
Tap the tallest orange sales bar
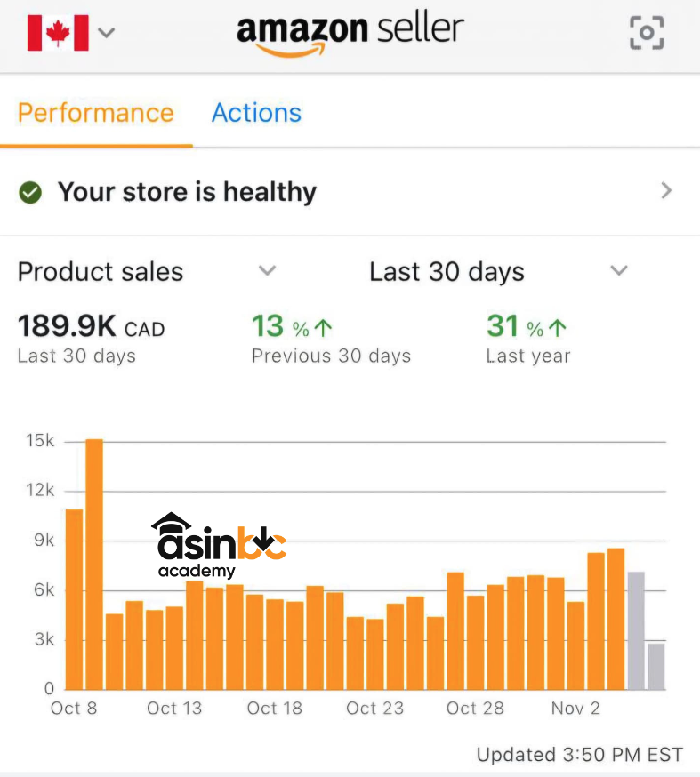click(94, 564)
